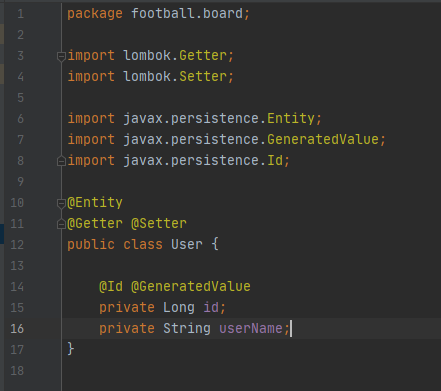Select line number 9 in the gutter
The height and width of the screenshot is (391, 441).
pyautogui.click(x=20, y=182)
